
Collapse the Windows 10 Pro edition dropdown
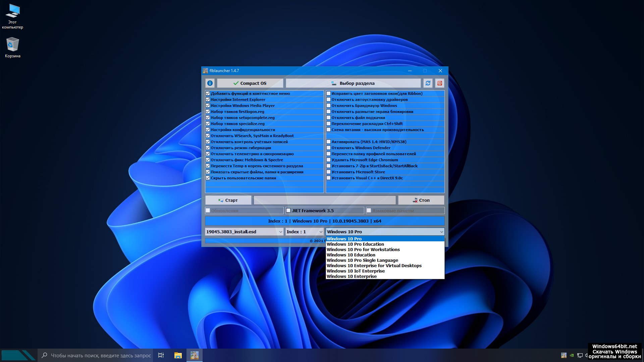[x=441, y=232]
